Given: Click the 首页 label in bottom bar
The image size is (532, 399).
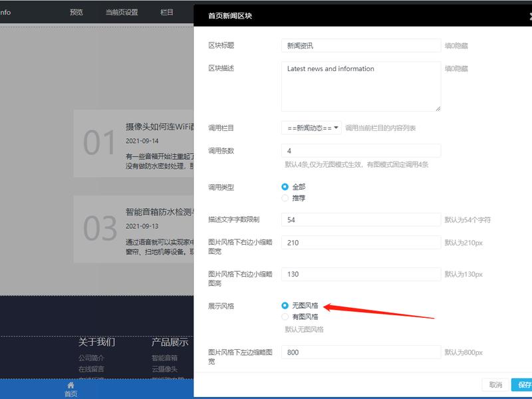Looking at the screenshot, I should pyautogui.click(x=71, y=394).
